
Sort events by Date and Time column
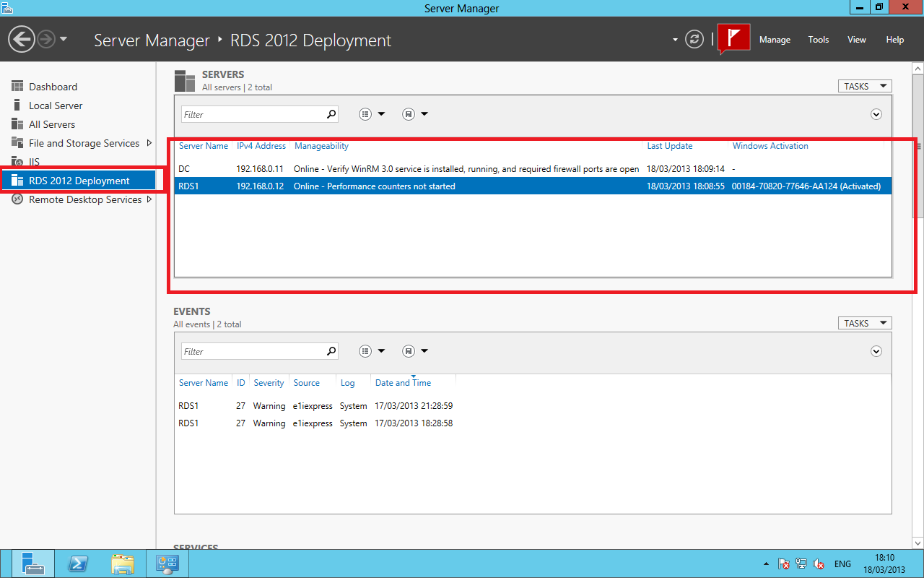(403, 383)
